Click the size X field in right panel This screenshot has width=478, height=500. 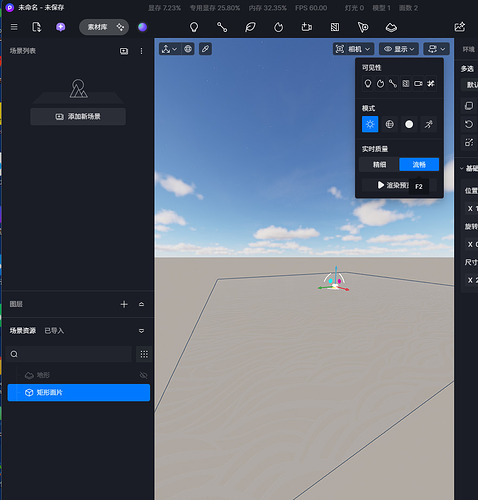tap(472, 280)
